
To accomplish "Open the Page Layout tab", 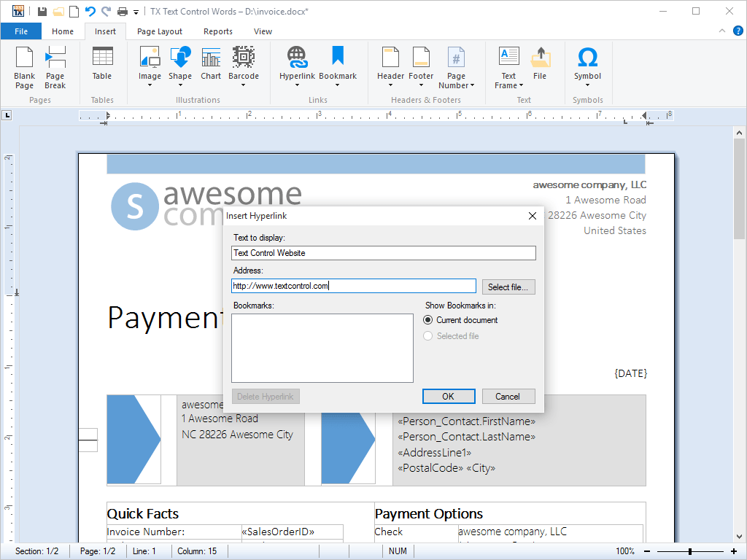I will point(159,31).
